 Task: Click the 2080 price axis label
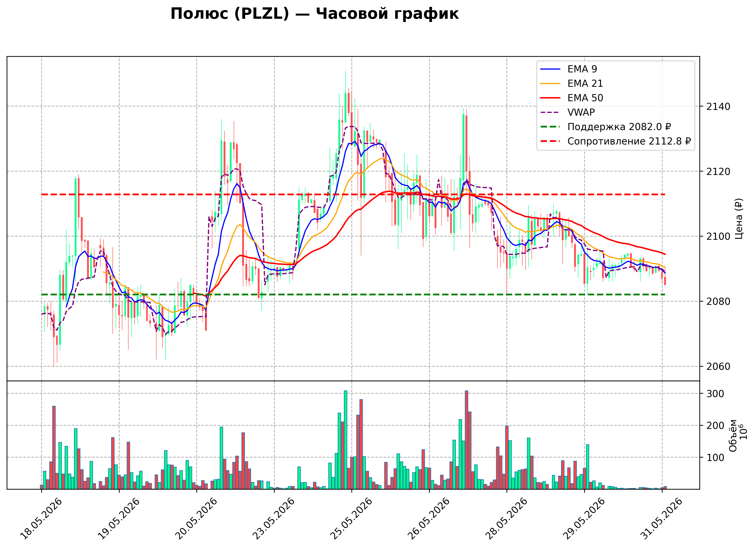[718, 302]
